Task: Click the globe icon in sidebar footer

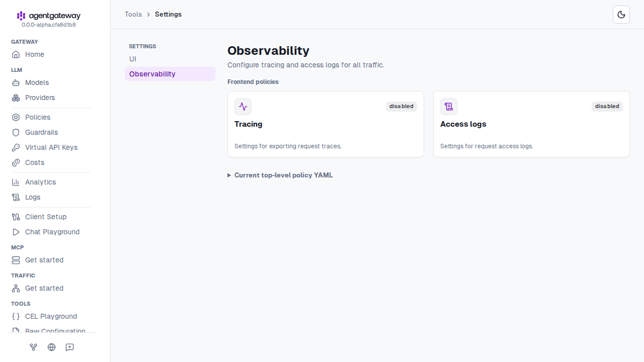Action: pyautogui.click(x=52, y=347)
